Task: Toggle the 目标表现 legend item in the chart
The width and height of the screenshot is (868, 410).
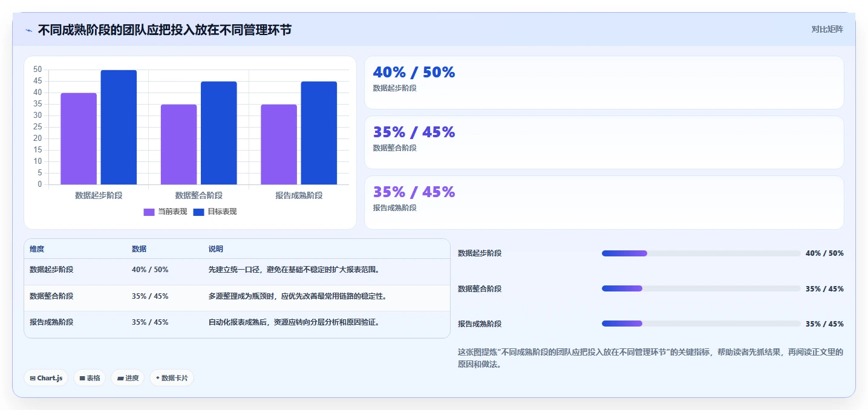Action: pyautogui.click(x=215, y=212)
